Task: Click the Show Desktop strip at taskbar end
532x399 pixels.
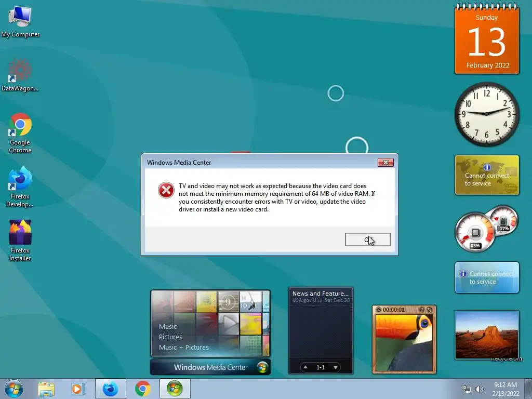Action: coord(528,389)
